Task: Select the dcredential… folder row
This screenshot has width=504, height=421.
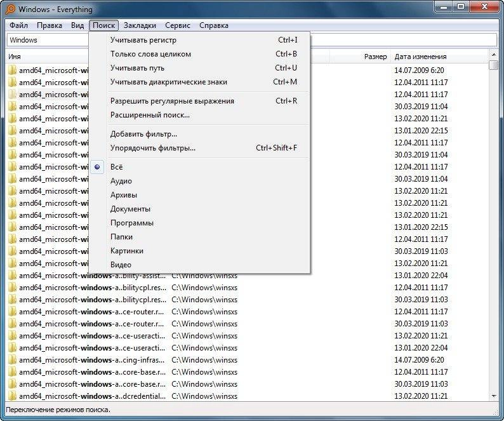Action: [x=248, y=396]
